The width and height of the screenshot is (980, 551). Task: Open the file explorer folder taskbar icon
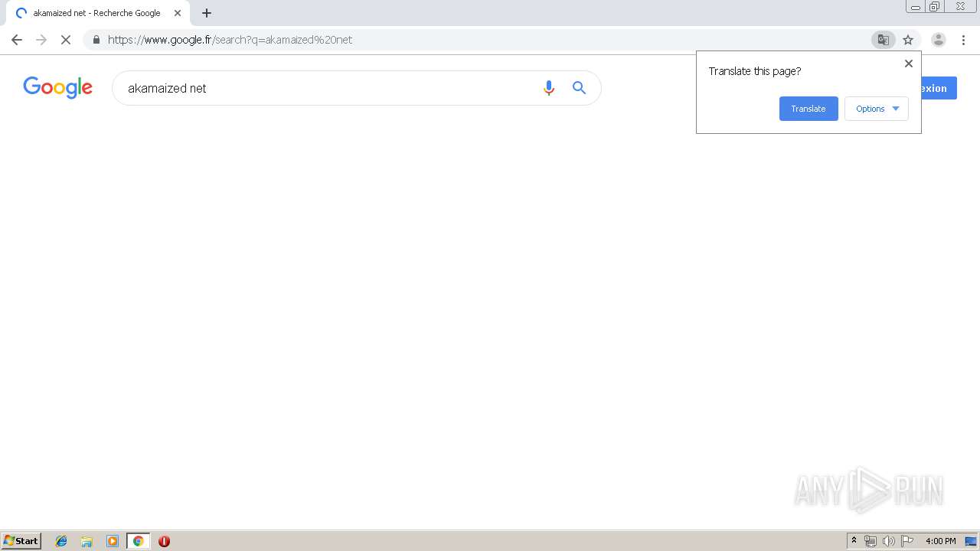pyautogui.click(x=87, y=541)
